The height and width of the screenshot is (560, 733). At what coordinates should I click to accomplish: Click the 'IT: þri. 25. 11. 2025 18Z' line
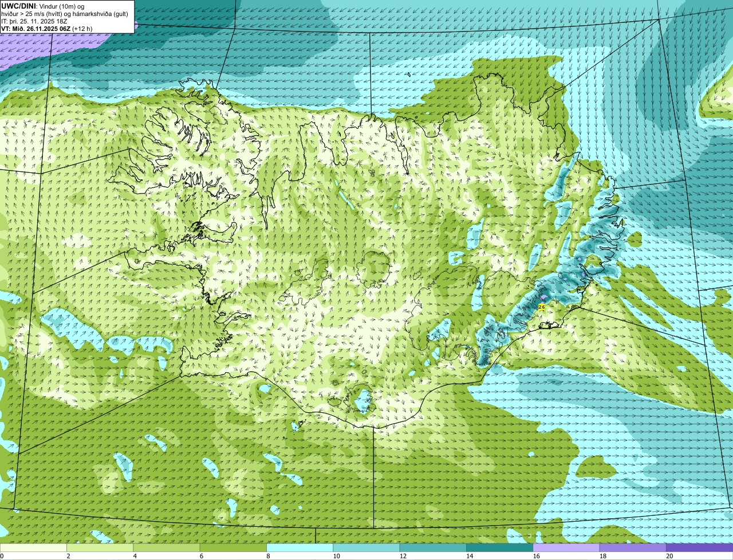tap(34, 21)
